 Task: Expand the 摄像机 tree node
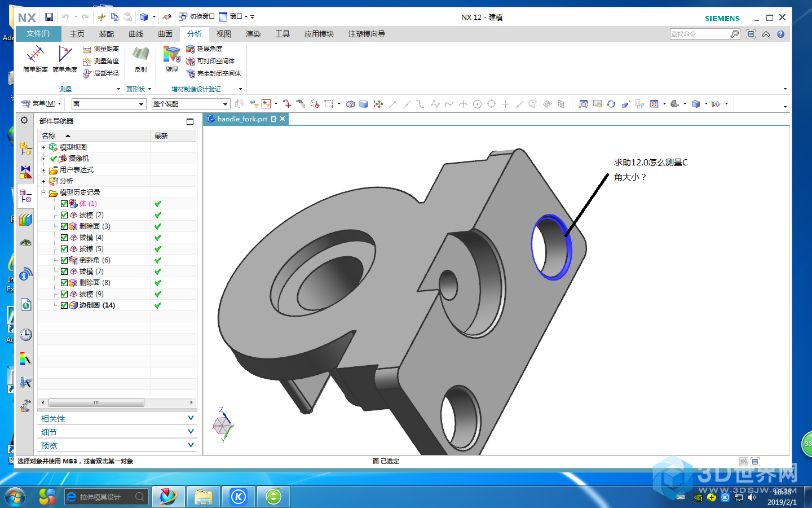(44, 159)
